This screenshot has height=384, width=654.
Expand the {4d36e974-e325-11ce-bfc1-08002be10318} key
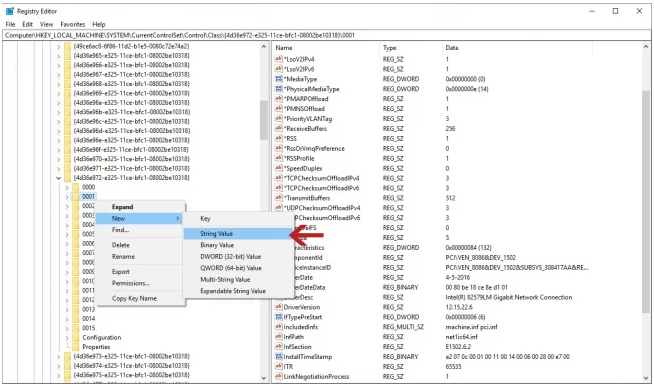[58, 366]
